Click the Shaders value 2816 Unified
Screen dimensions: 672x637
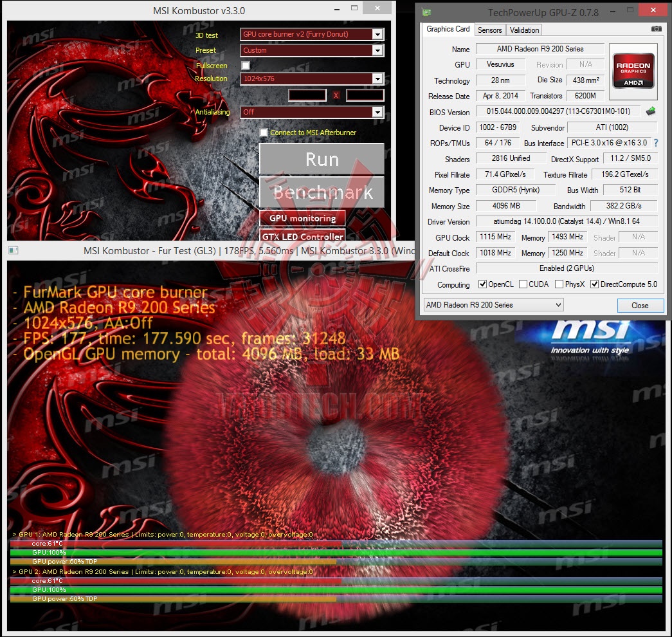tap(511, 158)
